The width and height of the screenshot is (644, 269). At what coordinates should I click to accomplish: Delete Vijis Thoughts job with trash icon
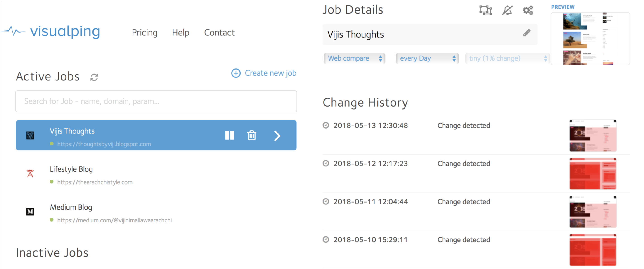tap(251, 135)
